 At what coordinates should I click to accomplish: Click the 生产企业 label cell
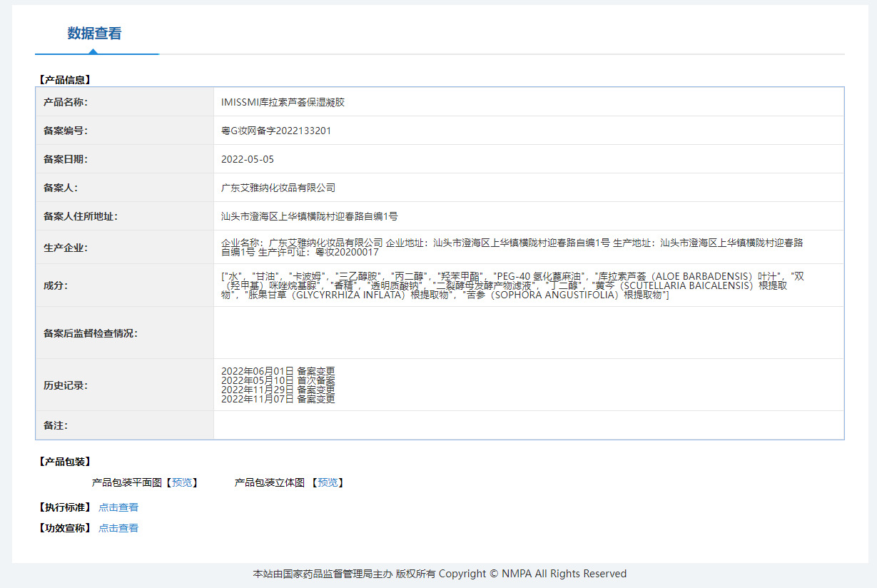125,248
